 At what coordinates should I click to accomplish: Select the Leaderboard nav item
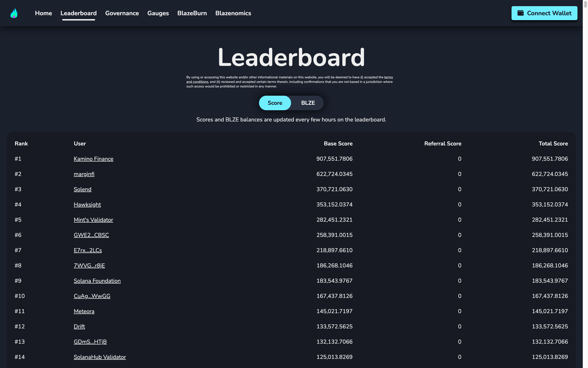click(x=78, y=13)
